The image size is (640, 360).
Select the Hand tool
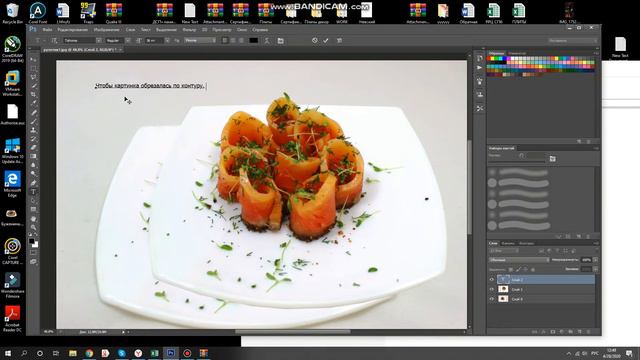click(33, 219)
